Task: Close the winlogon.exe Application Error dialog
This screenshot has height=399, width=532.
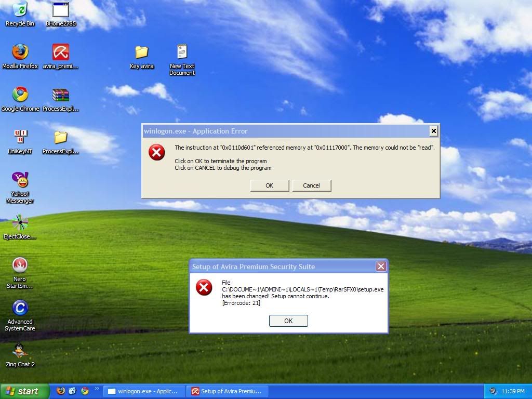Action: click(x=433, y=131)
